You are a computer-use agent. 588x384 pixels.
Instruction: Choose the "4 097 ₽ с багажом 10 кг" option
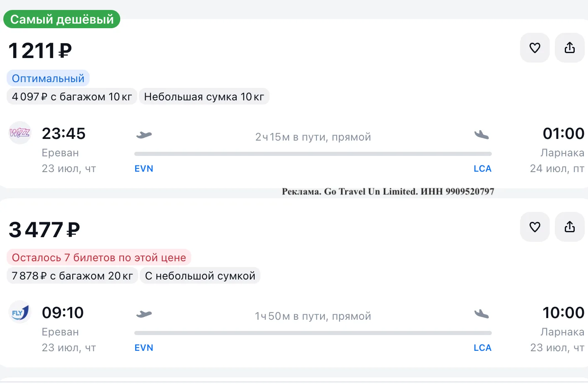(x=72, y=97)
